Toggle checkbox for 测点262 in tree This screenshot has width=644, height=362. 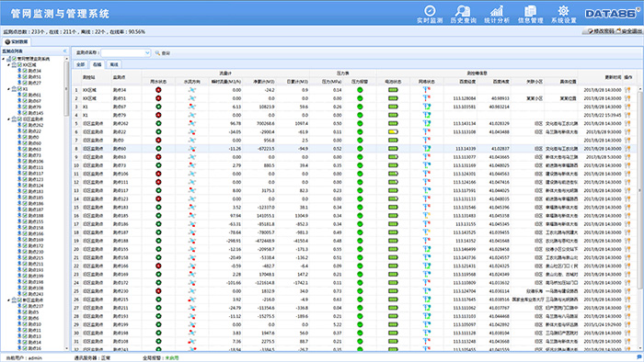click(25, 125)
